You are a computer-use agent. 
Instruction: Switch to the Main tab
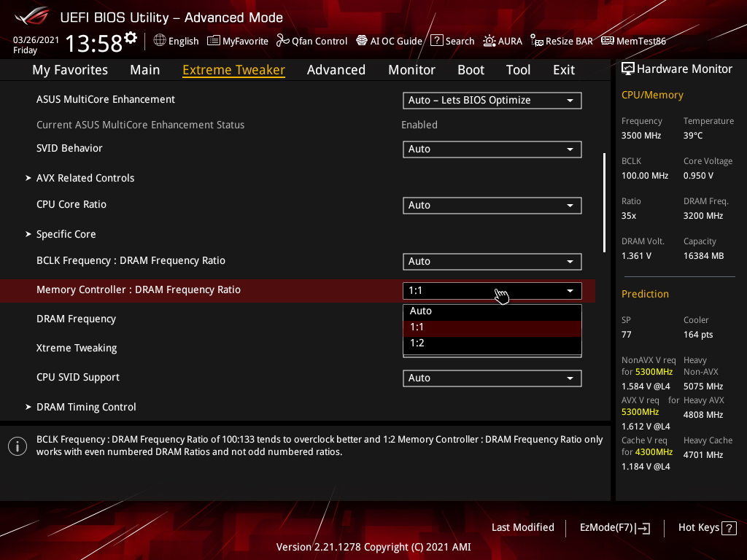tap(145, 70)
